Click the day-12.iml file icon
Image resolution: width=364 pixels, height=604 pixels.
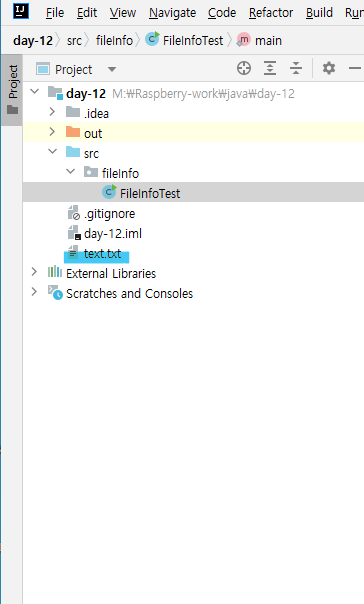tap(74, 233)
